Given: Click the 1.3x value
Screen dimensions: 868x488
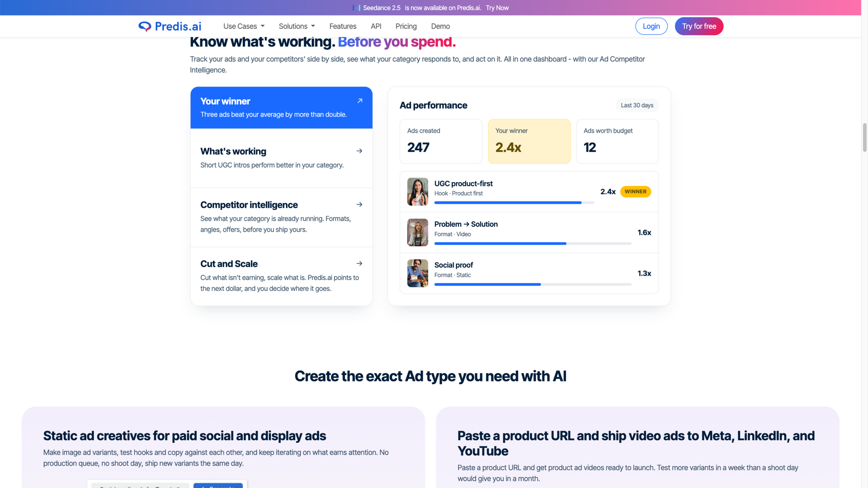Looking at the screenshot, I should [644, 273].
